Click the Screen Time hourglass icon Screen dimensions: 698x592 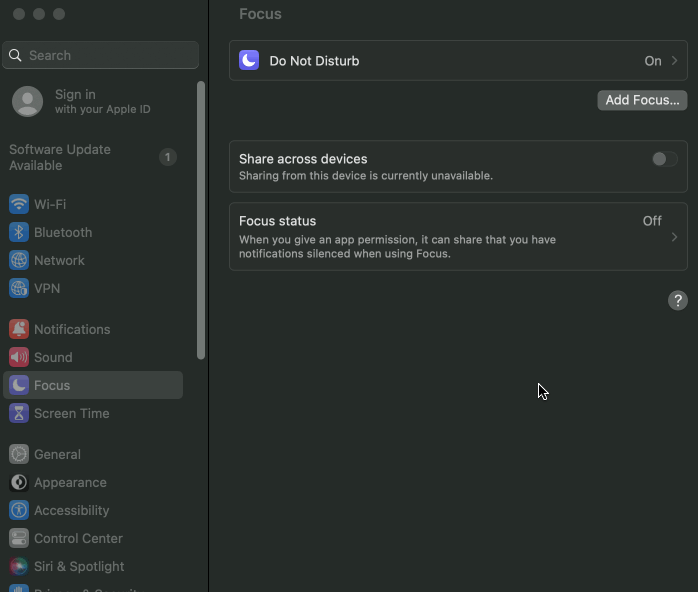19,414
